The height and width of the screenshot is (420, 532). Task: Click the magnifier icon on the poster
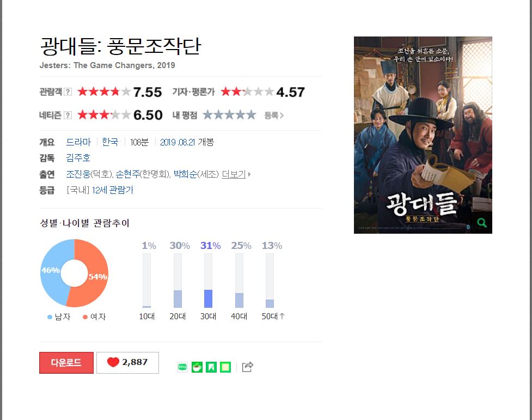coord(482,223)
